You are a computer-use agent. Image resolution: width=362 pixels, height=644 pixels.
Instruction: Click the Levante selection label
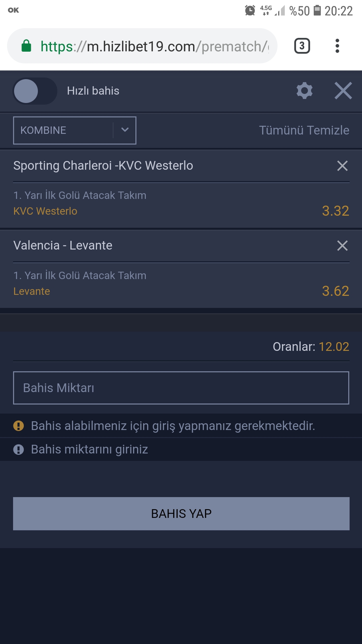(x=32, y=291)
